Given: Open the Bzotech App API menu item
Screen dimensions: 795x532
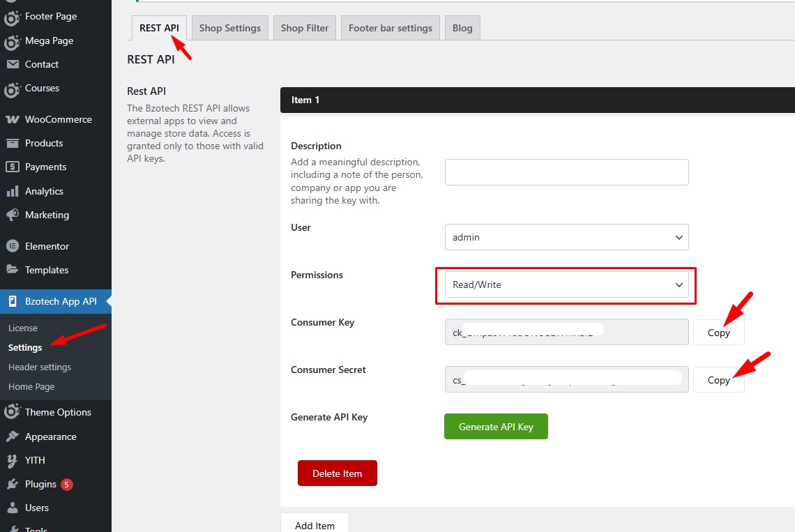Looking at the screenshot, I should pos(56,301).
